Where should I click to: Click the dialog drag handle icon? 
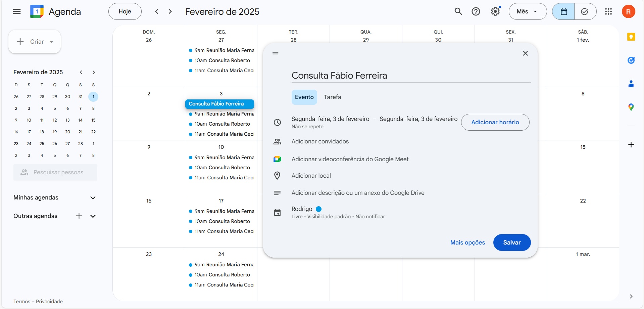pos(276,53)
